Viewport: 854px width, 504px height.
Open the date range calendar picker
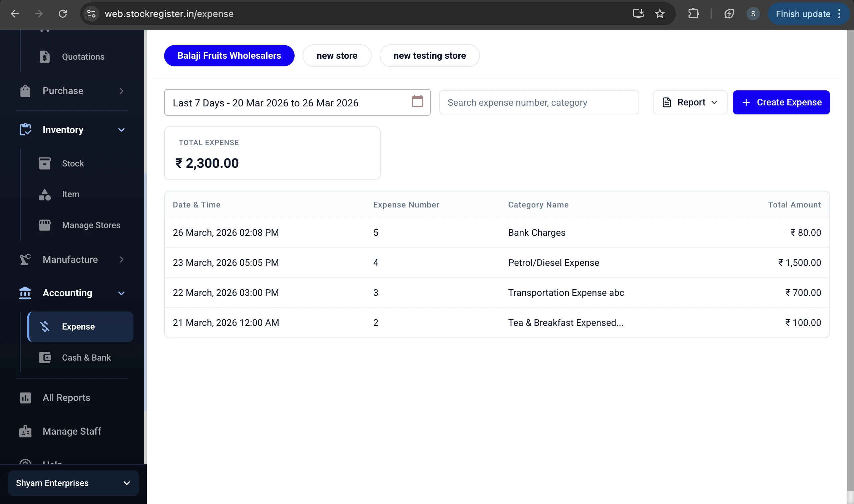point(417,102)
